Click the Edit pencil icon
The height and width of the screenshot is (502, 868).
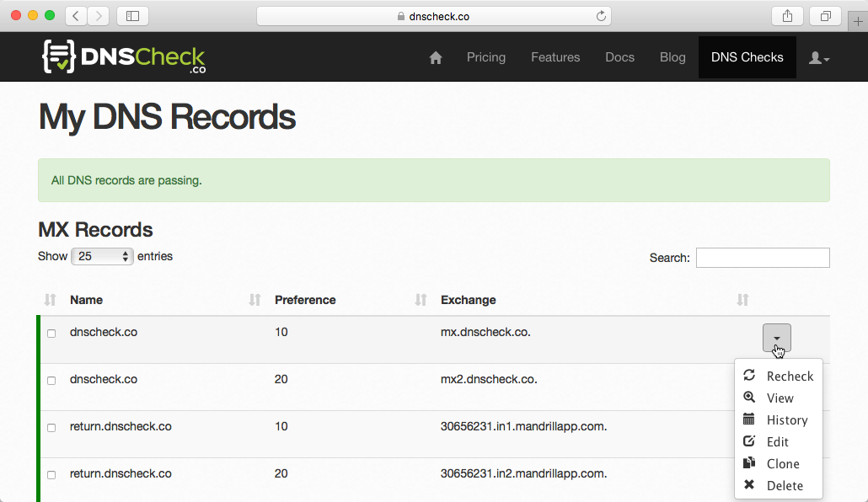coord(748,441)
